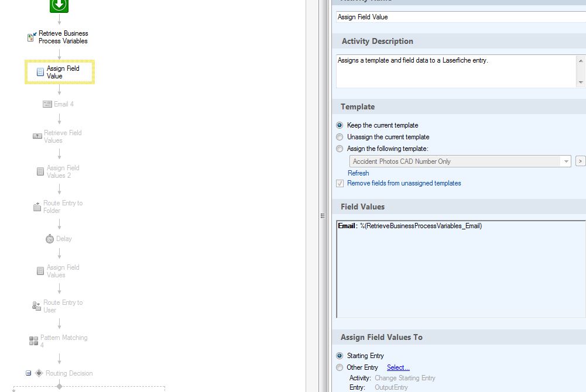The image size is (586, 392).
Task: Select the Route Entry to Folder icon
Action: click(37, 207)
